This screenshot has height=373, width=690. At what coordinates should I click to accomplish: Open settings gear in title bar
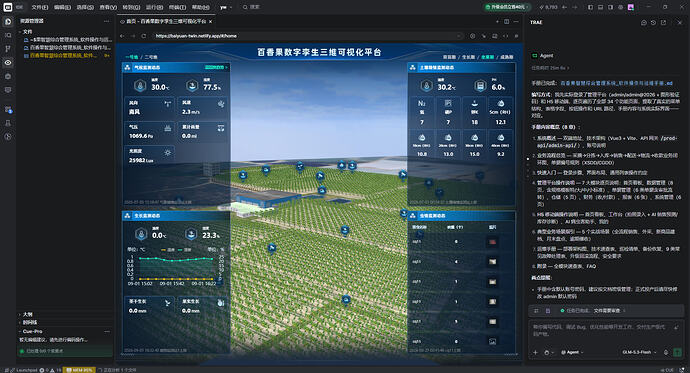tap(620, 7)
